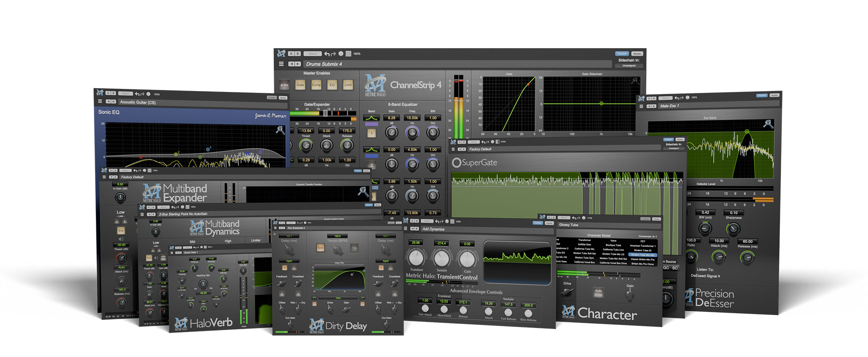Select Modern Tube Mic MG in Character Model list
Image resolution: width=868 pixels, height=357 pixels.
tap(643, 255)
